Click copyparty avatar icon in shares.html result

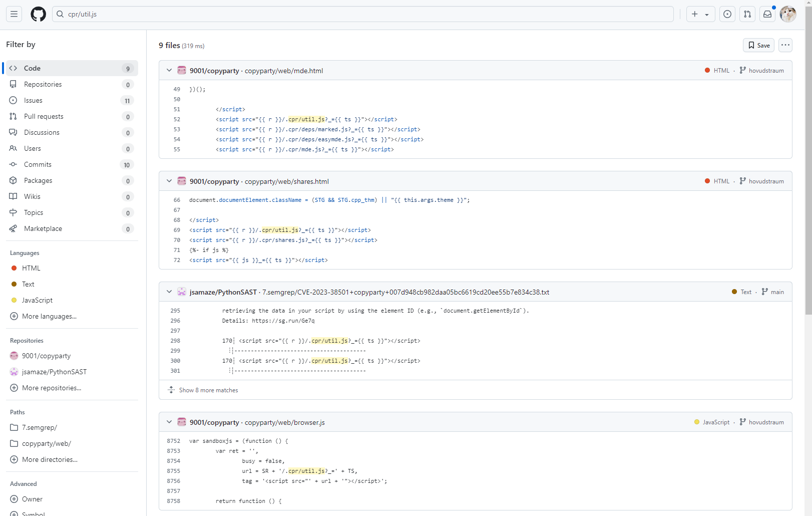pyautogui.click(x=182, y=181)
